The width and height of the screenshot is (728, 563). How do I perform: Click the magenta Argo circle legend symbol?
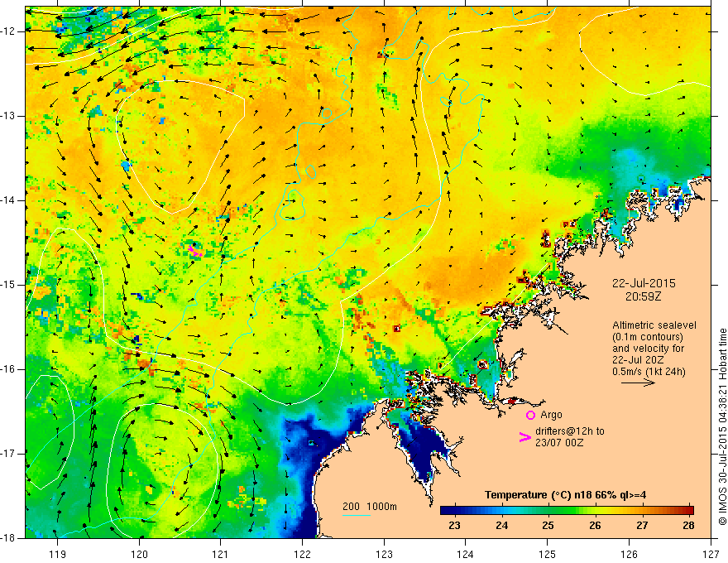[530, 415]
